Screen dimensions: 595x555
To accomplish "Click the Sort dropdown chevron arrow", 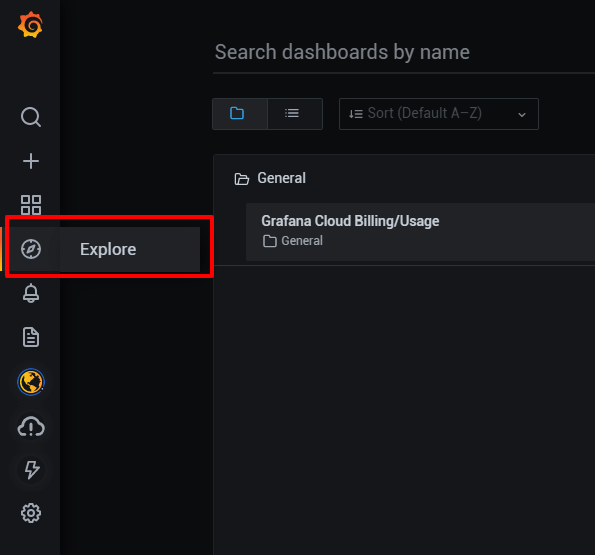I will (x=522, y=115).
